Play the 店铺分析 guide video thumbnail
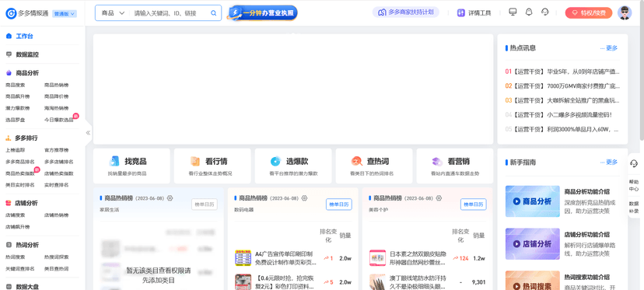 pyautogui.click(x=532, y=243)
